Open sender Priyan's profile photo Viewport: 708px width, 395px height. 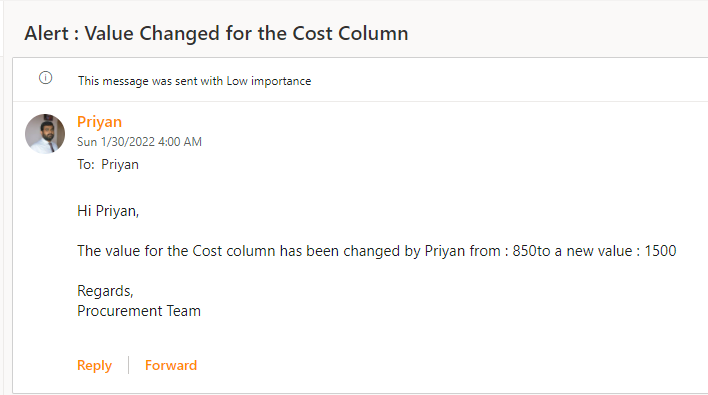(45, 134)
